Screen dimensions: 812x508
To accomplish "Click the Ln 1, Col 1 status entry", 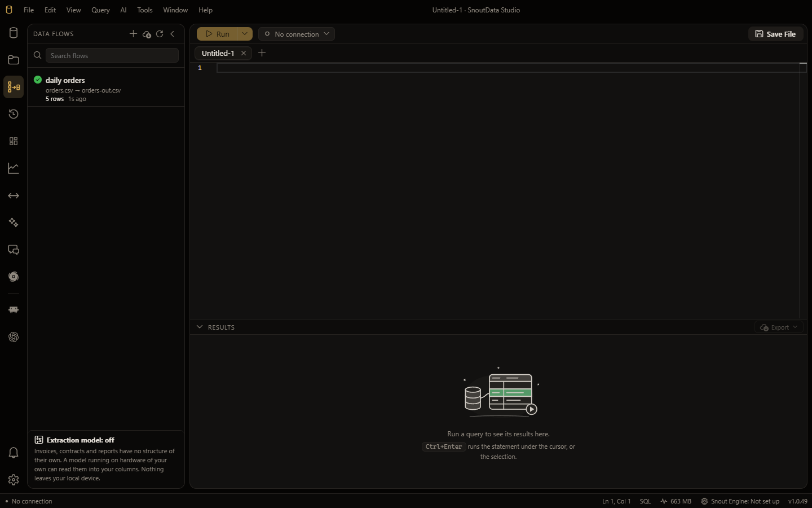I will pyautogui.click(x=616, y=501).
